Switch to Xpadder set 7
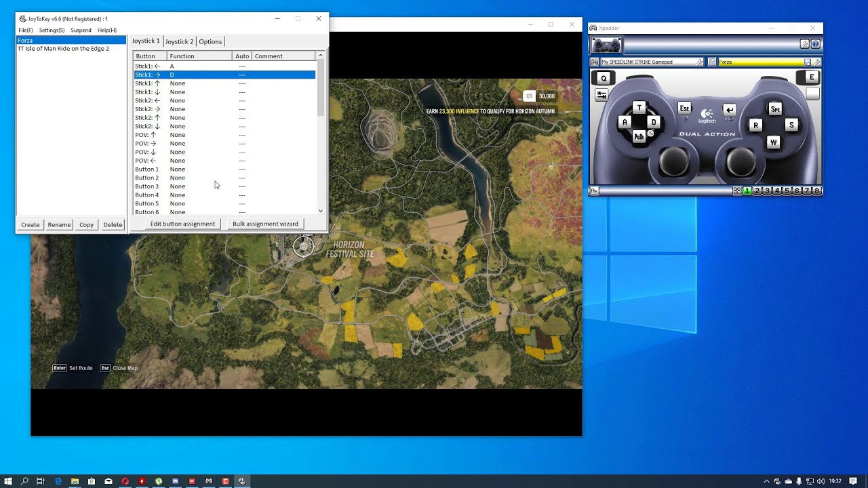Screen dimensions: 868x488 807,191
